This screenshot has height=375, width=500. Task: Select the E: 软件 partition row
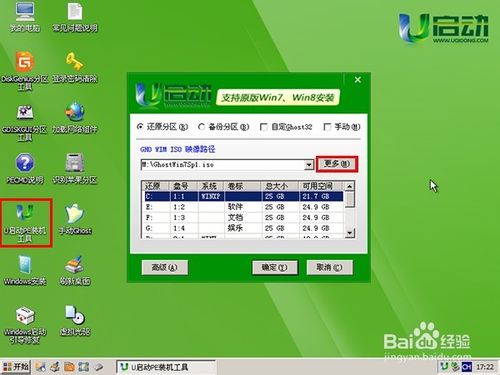point(243,207)
